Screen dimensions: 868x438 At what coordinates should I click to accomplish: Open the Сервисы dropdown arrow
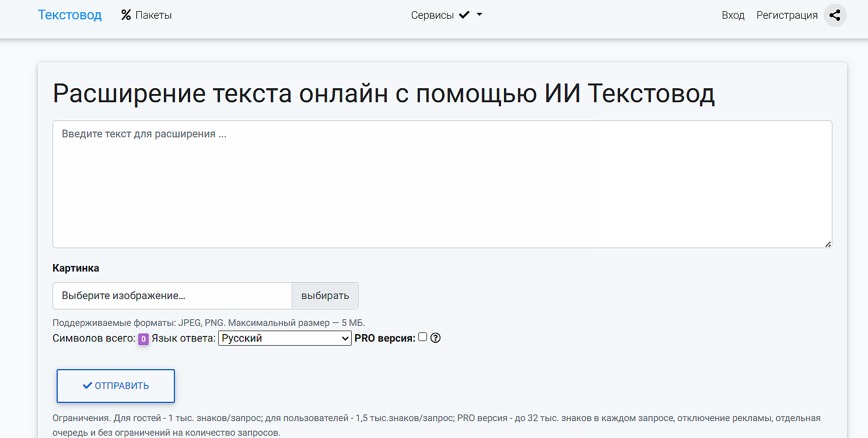[x=479, y=15]
